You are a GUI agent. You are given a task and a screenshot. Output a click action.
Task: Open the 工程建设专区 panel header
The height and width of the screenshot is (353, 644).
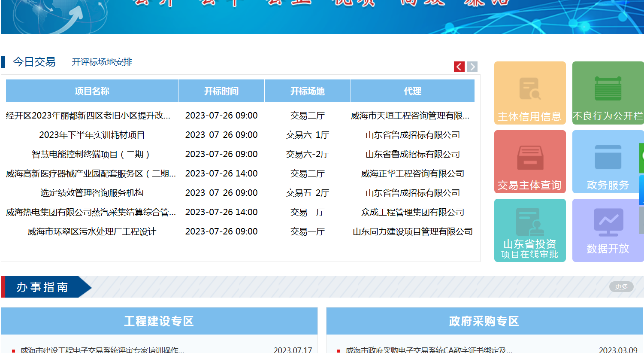[x=159, y=321]
